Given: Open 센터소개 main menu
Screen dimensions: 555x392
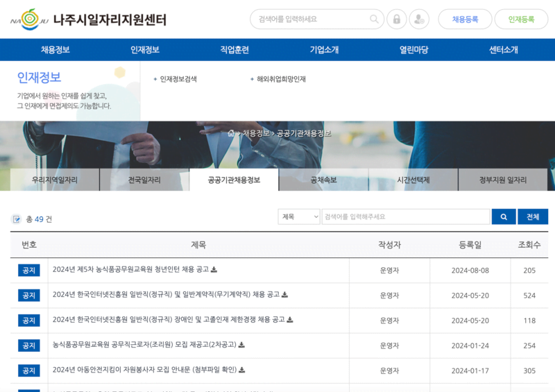Looking at the screenshot, I should tap(504, 49).
